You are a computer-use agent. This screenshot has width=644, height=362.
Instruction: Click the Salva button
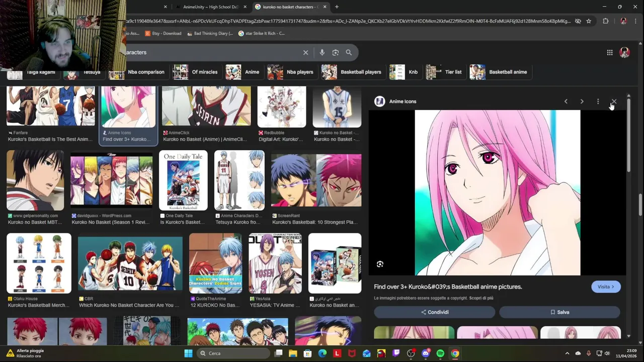559,312
